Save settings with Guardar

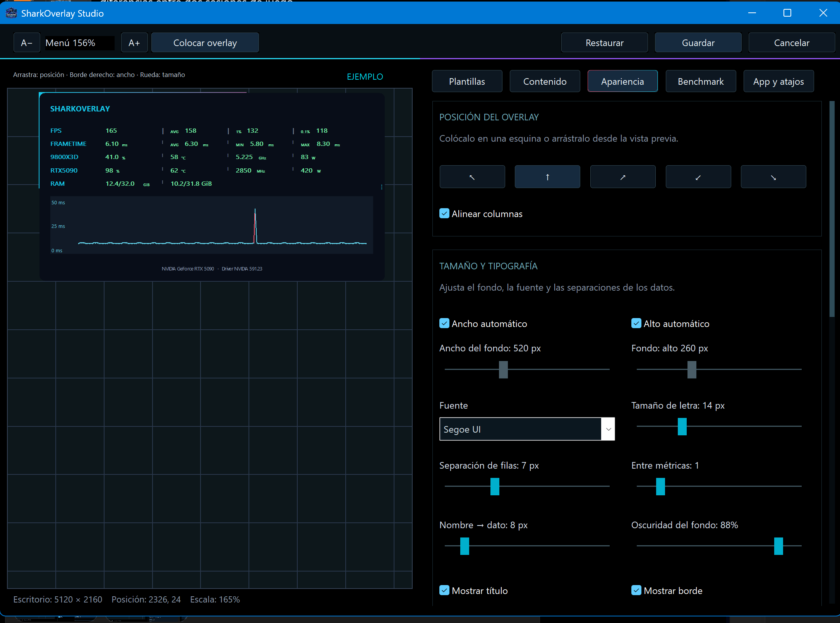point(698,43)
